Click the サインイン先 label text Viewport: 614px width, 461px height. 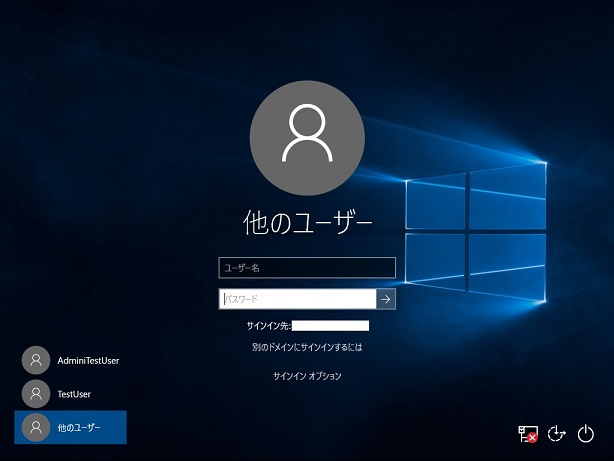[x=269, y=326]
